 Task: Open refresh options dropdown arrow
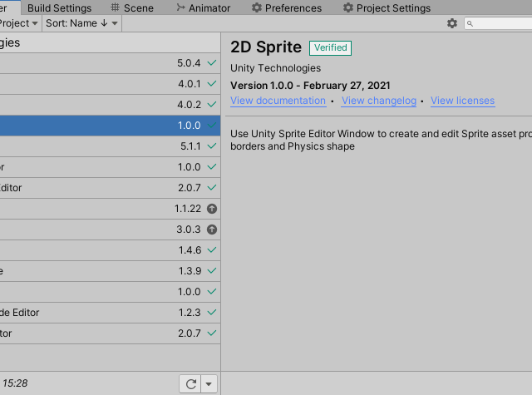click(x=209, y=384)
